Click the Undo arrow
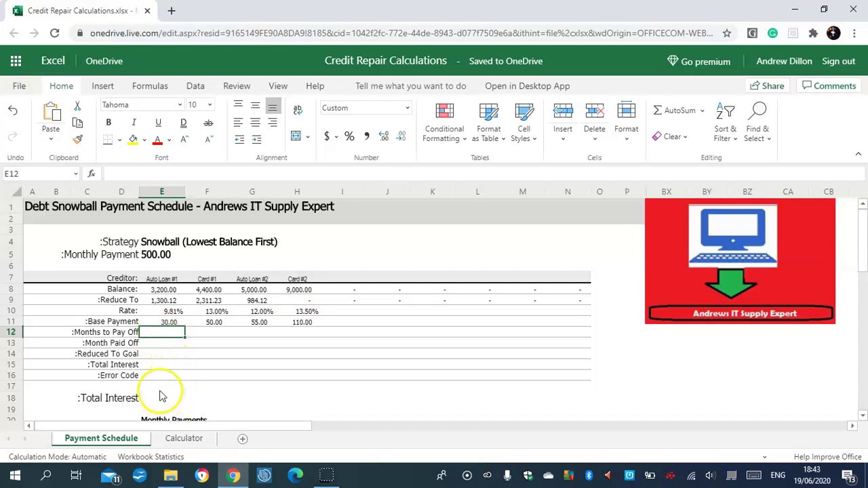This screenshot has width=868, height=488. pos(13,110)
